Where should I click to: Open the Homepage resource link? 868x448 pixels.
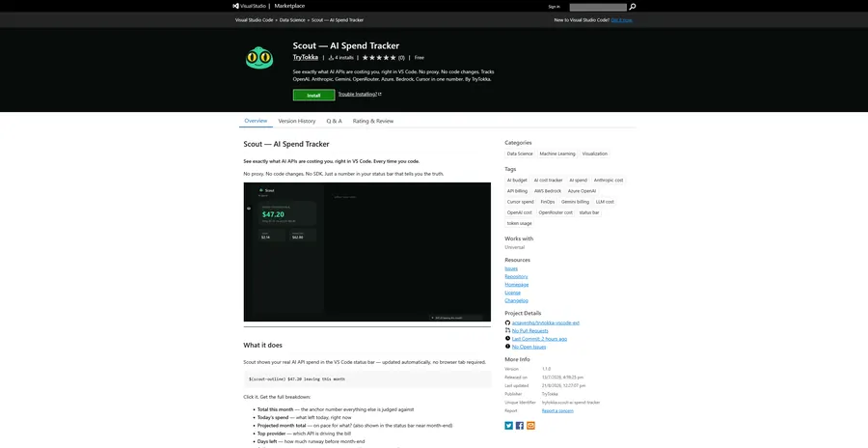[517, 285]
